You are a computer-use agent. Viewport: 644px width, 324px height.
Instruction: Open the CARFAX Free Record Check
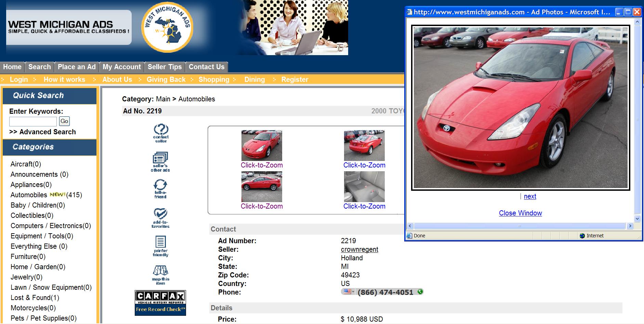click(160, 303)
